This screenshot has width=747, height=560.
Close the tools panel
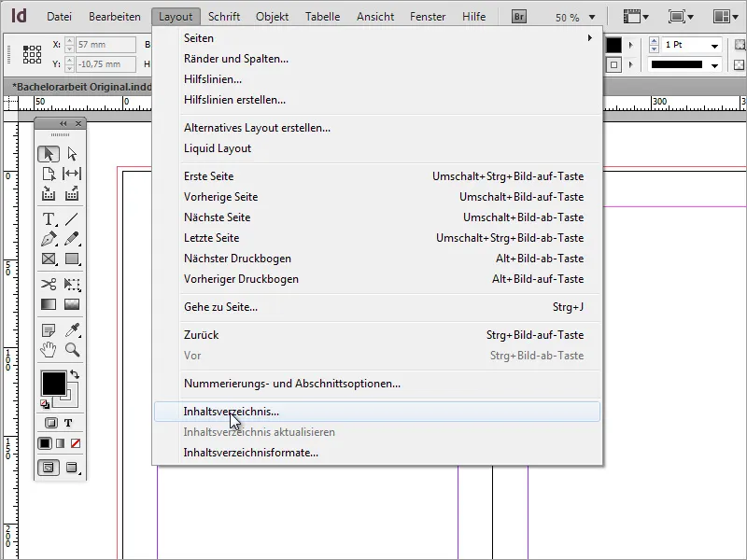78,124
